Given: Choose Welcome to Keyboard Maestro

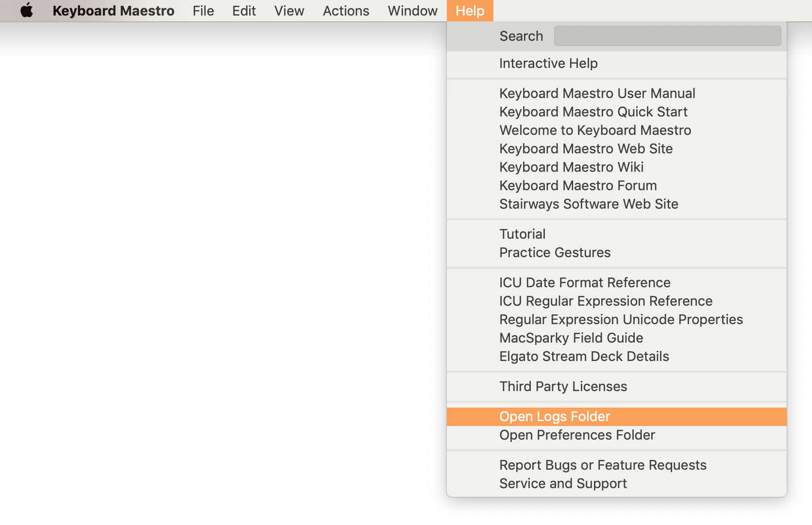Looking at the screenshot, I should pyautogui.click(x=616, y=130).
